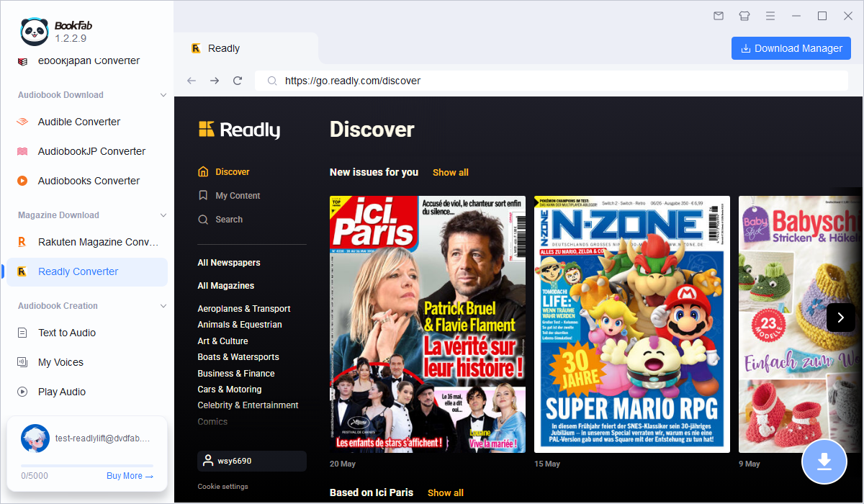Click the Audible Converter icon
Screen dimensions: 864x504
click(x=22, y=122)
